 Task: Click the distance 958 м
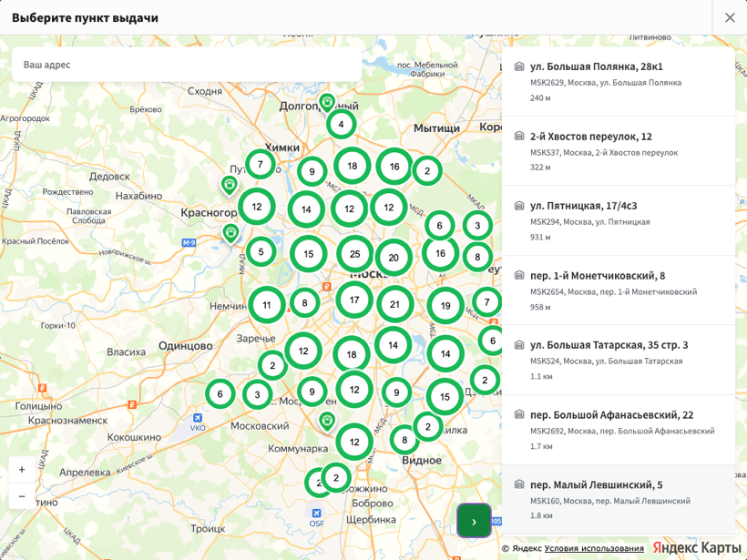click(540, 307)
